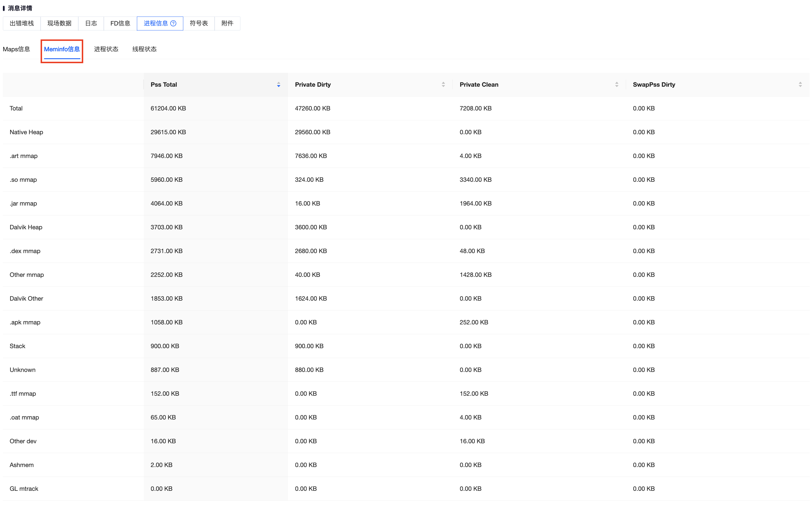Open the 附件 tab

227,23
